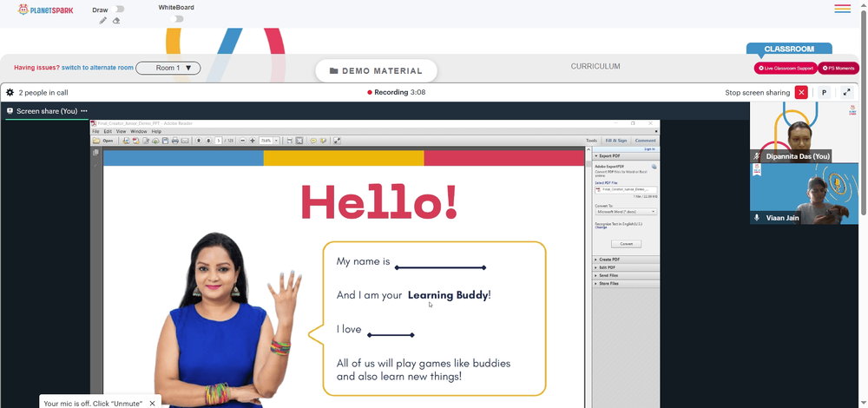
Task: Go to previous page with up arrow
Action: pos(199,141)
